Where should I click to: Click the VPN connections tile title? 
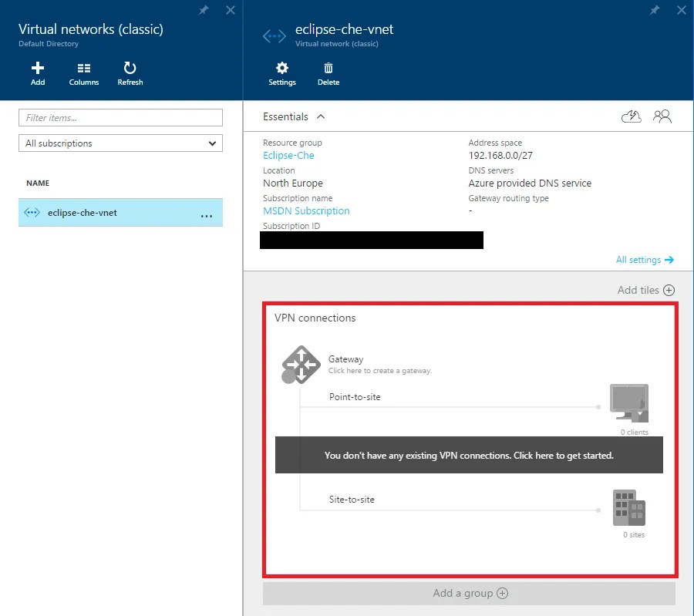pos(315,318)
